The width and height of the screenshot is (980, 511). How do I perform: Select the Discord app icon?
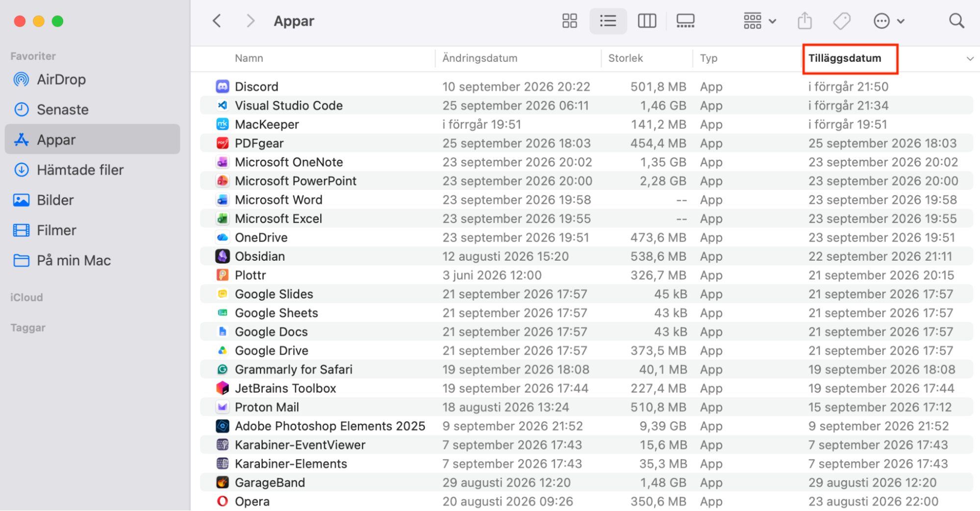(223, 87)
